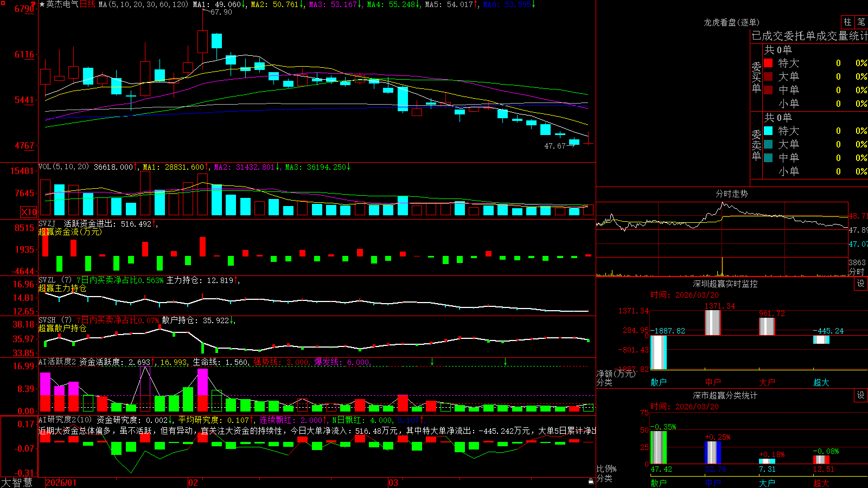Screen dimensions: 868x488
Task: Click the 已成交委托单成交量统计 header
Action: 809,36
